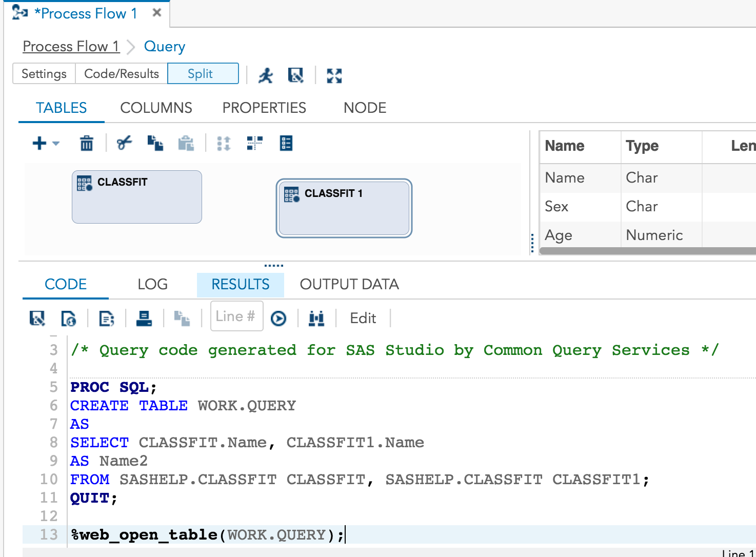This screenshot has width=756, height=557.
Task: Open the LOG tab
Action: [x=152, y=284]
